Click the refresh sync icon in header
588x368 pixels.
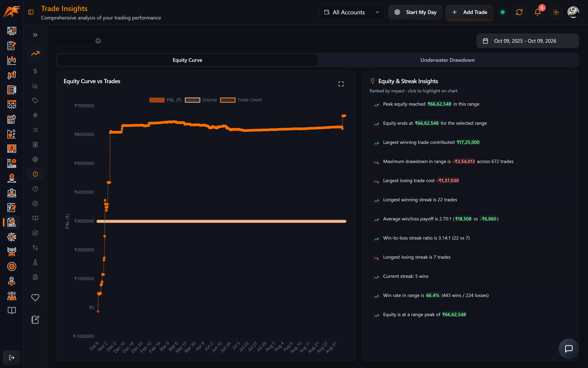pos(519,12)
